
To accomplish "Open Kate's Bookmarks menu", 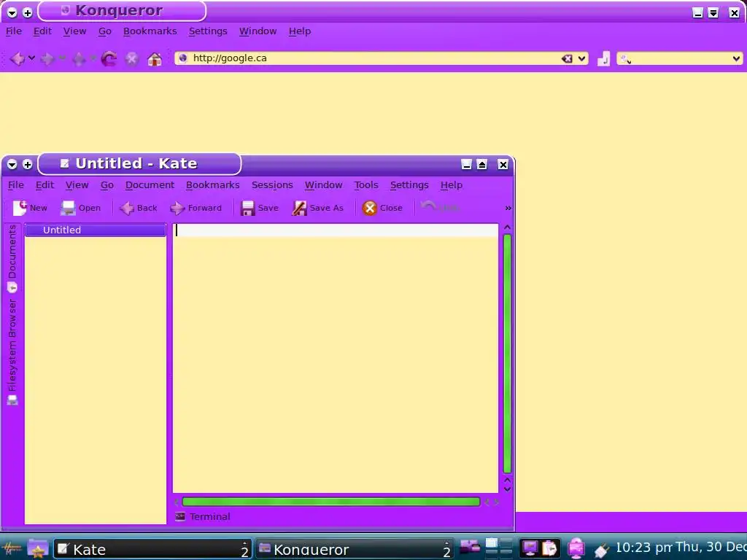I will point(212,184).
